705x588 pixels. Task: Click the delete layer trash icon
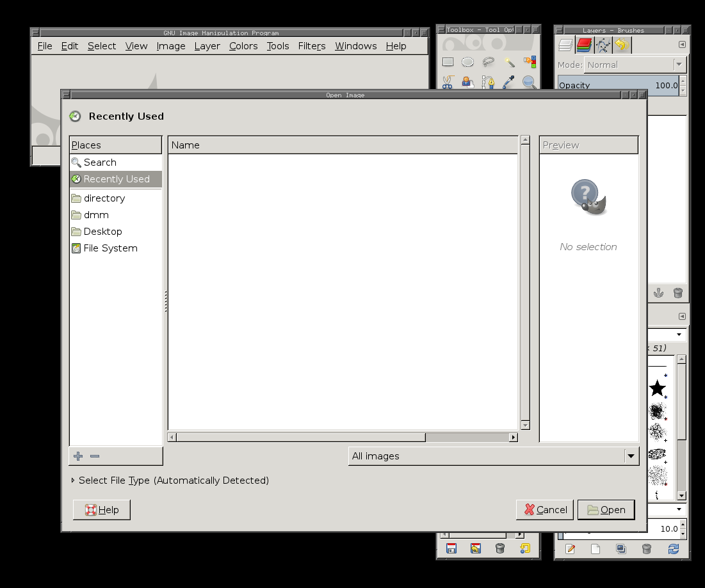click(x=678, y=293)
